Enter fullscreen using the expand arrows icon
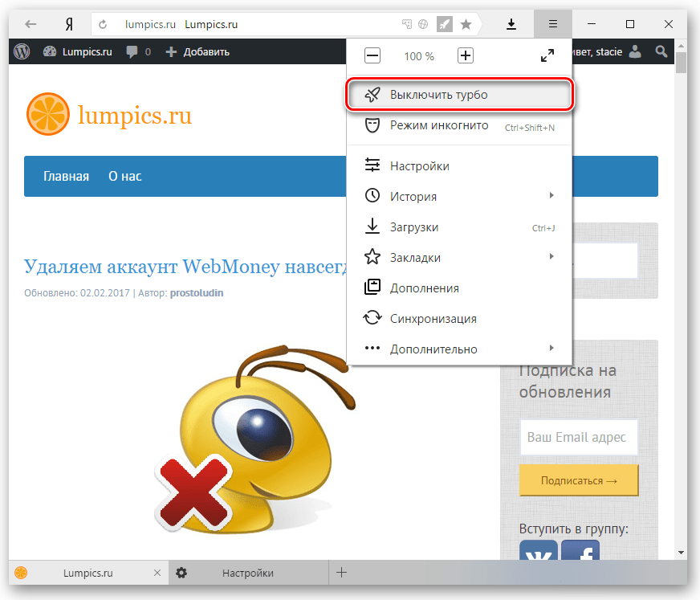The image size is (700, 600). pos(547,56)
